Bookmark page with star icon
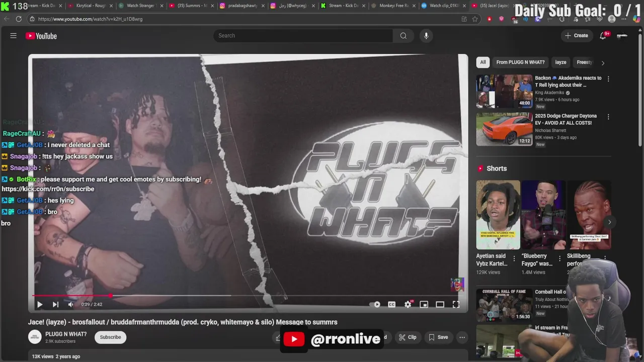Screen dimensions: 644x362 (x=474, y=19)
